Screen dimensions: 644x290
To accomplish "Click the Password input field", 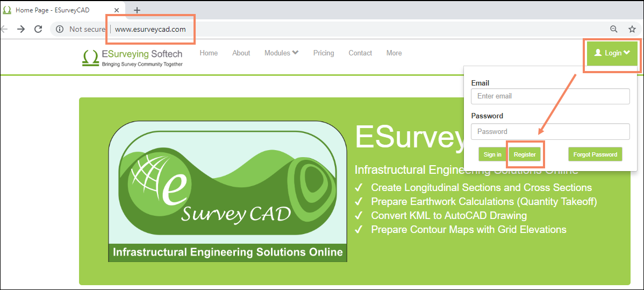I will point(550,132).
